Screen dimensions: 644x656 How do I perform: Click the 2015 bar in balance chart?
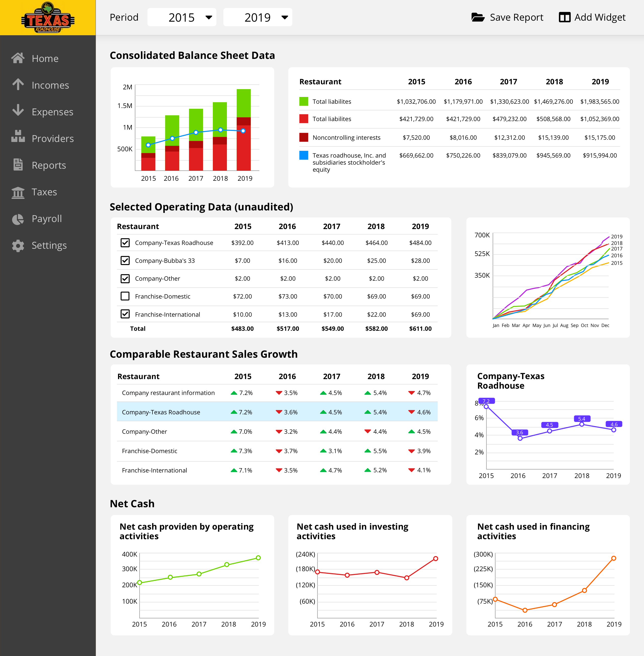[x=148, y=153]
